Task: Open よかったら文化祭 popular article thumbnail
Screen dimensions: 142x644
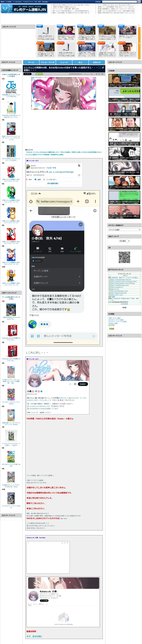Action: pos(124,95)
